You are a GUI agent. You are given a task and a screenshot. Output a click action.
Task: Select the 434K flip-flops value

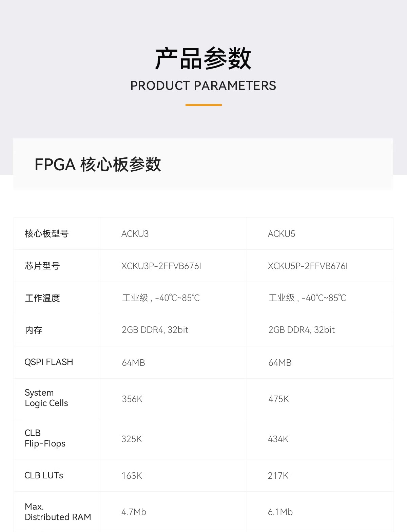(x=278, y=439)
